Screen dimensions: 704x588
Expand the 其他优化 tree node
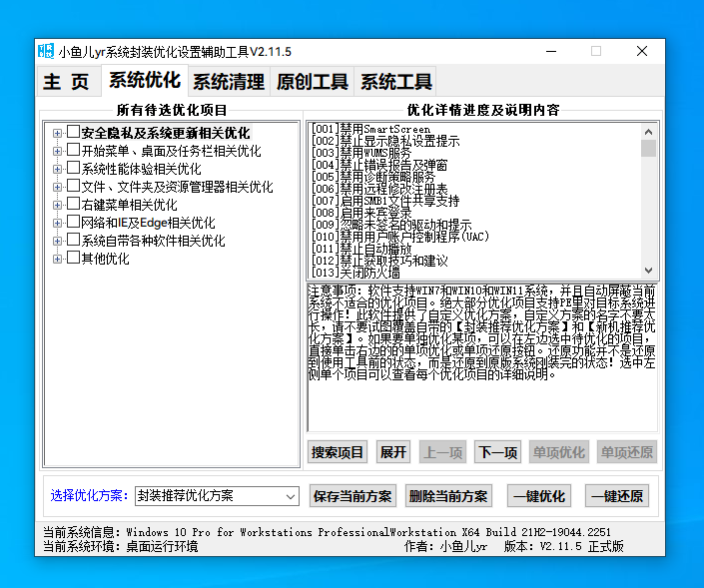click(x=57, y=259)
